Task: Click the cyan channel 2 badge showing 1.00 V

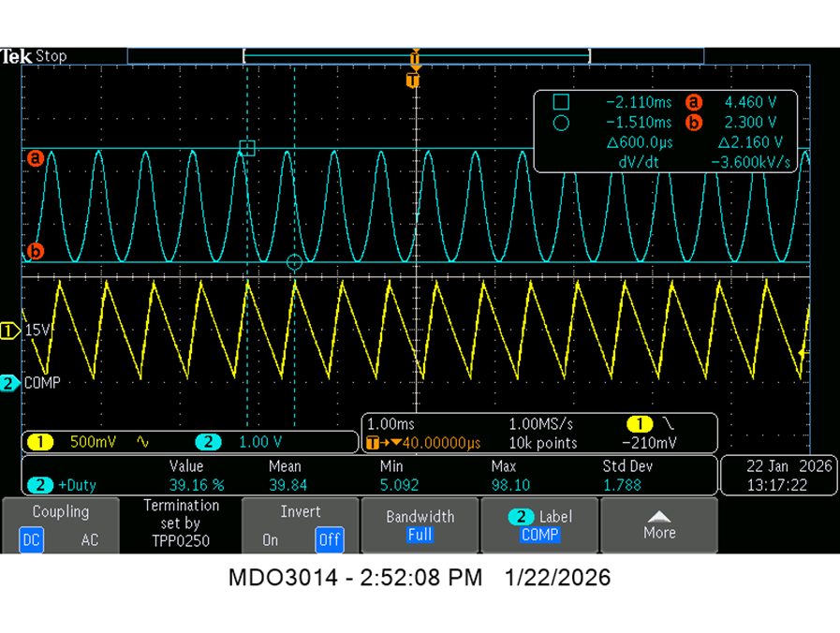Action: 209,442
